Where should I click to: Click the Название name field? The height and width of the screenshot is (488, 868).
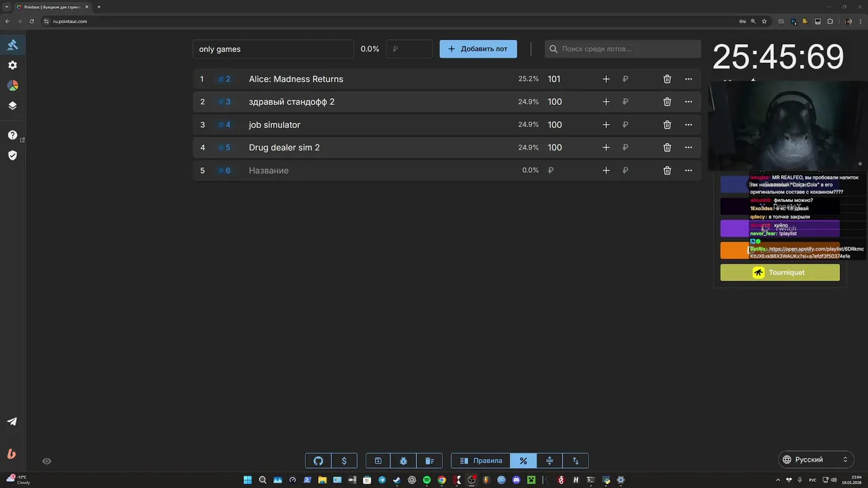(x=376, y=171)
